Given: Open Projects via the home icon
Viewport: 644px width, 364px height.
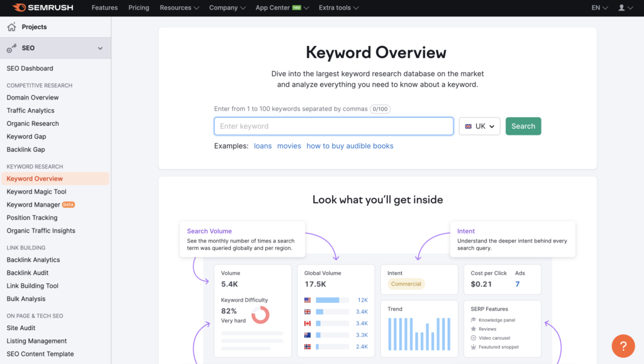Looking at the screenshot, I should 11,27.
